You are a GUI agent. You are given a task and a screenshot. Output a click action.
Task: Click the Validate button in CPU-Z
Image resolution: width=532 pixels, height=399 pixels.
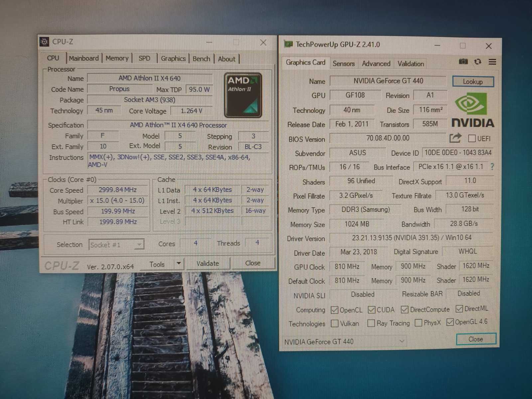(208, 264)
